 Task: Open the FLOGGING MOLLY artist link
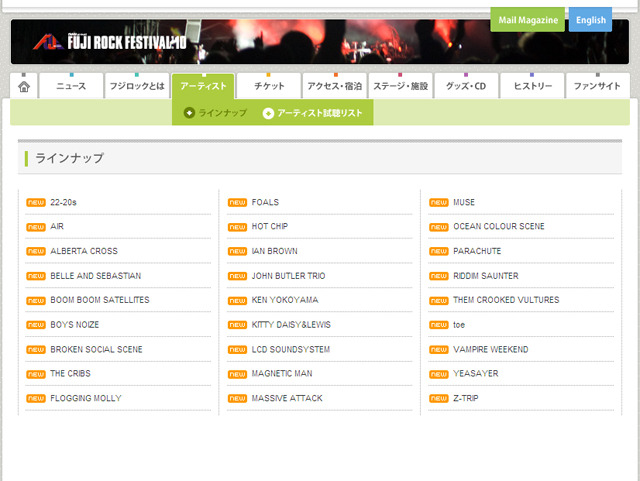pos(86,398)
